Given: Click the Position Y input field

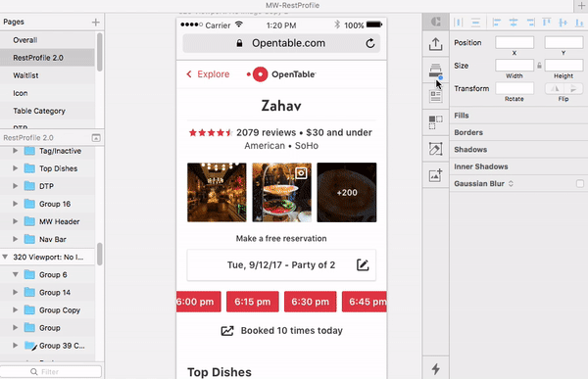Looking at the screenshot, I should pyautogui.click(x=563, y=42).
